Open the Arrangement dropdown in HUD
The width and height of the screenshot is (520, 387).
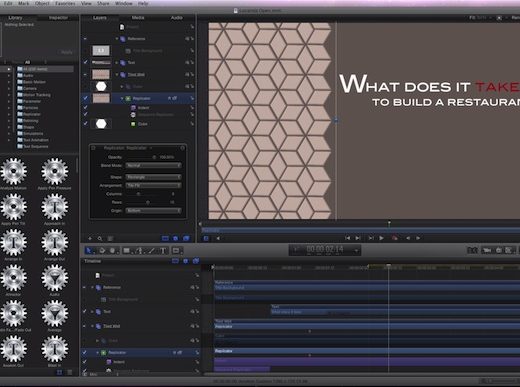pos(153,185)
